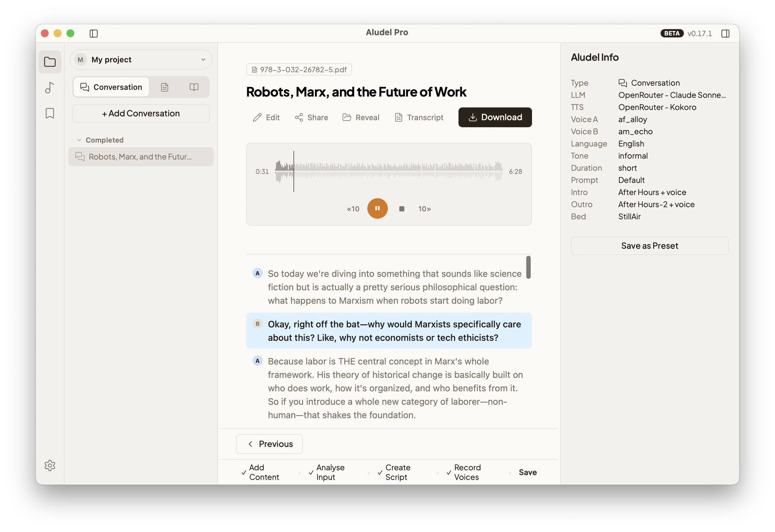Image resolution: width=775 pixels, height=532 pixels.
Task: Click the Share button
Action: tap(311, 117)
